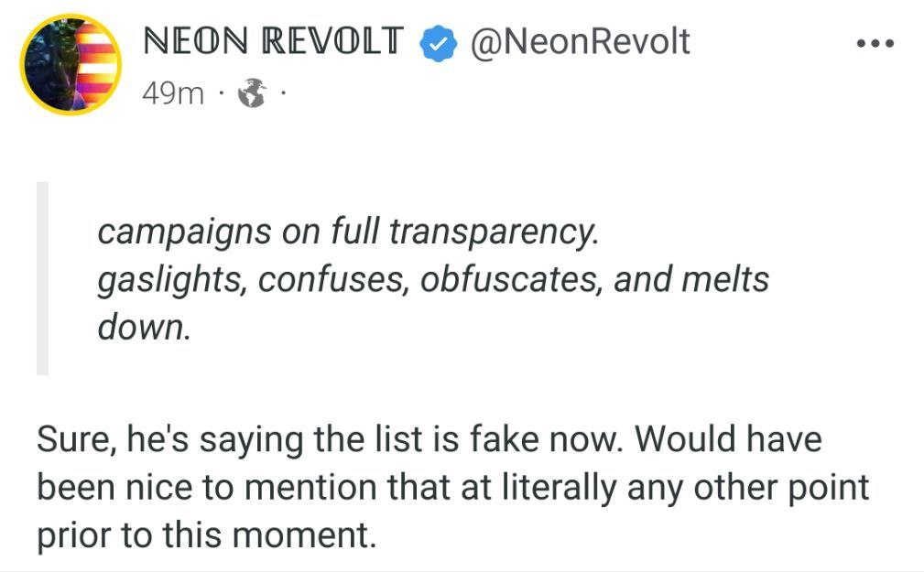The image size is (924, 572).
Task: Click the NEON REVOLT display name
Action: pos(273,42)
